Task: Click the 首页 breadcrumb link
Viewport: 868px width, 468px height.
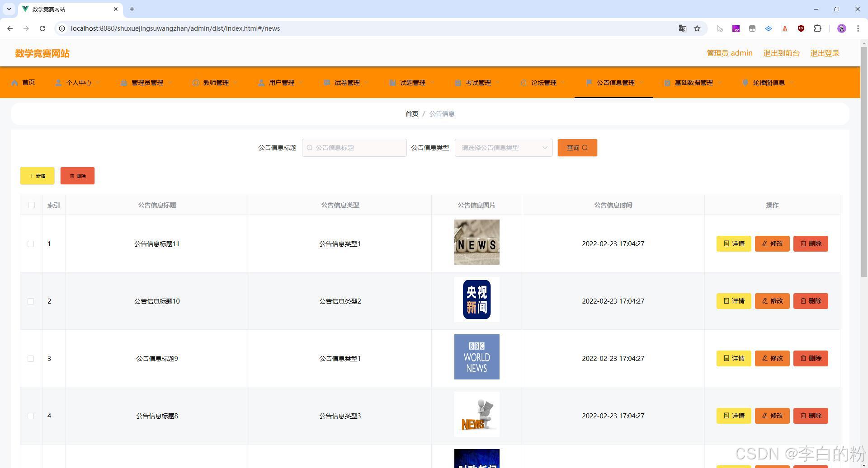Action: click(x=412, y=114)
